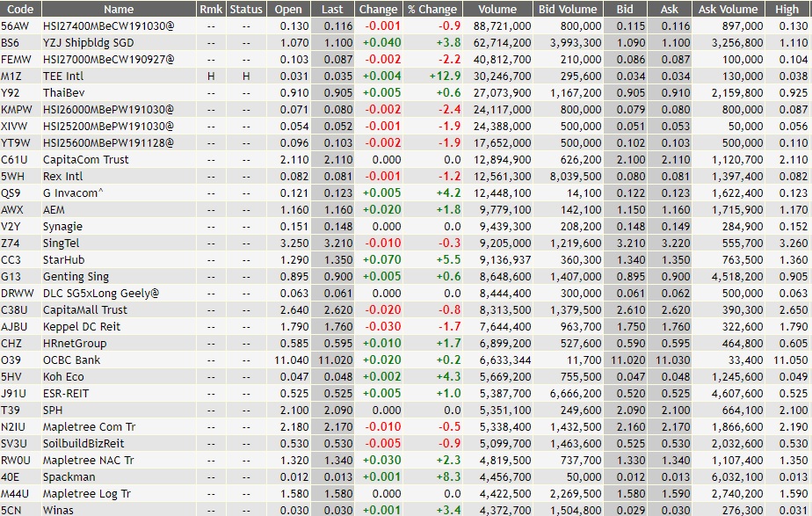Select the SoilbuildBizReit name
The height and width of the screenshot is (516, 812).
[x=83, y=443]
